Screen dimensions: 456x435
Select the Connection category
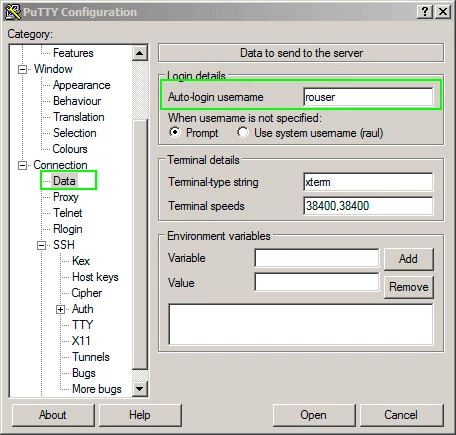pyautogui.click(x=60, y=165)
